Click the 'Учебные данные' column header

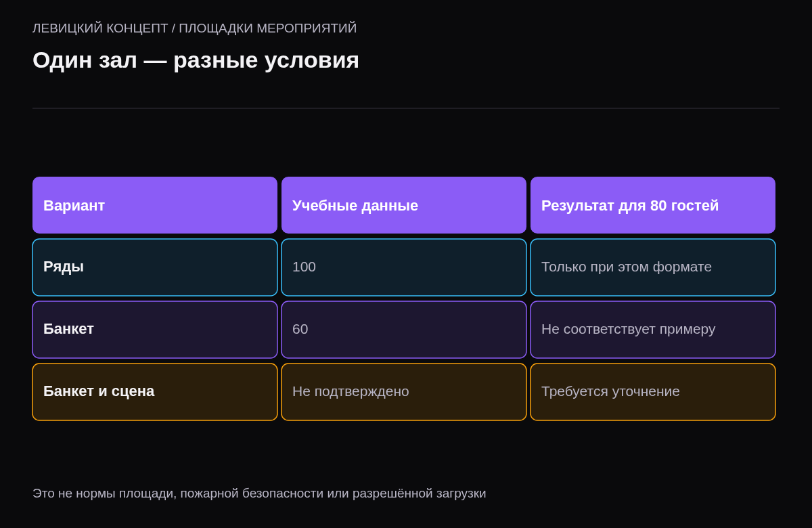(x=404, y=205)
